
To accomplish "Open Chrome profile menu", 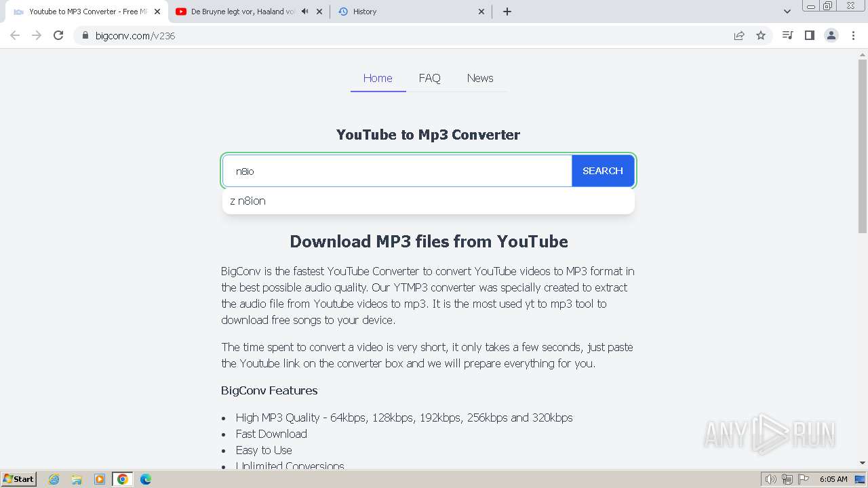I will click(831, 35).
